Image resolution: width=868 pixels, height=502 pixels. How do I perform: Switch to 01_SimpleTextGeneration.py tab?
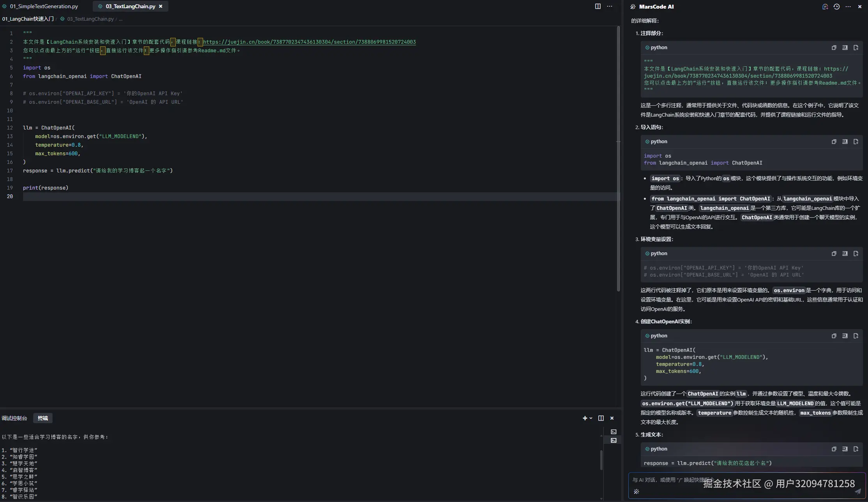tap(44, 6)
